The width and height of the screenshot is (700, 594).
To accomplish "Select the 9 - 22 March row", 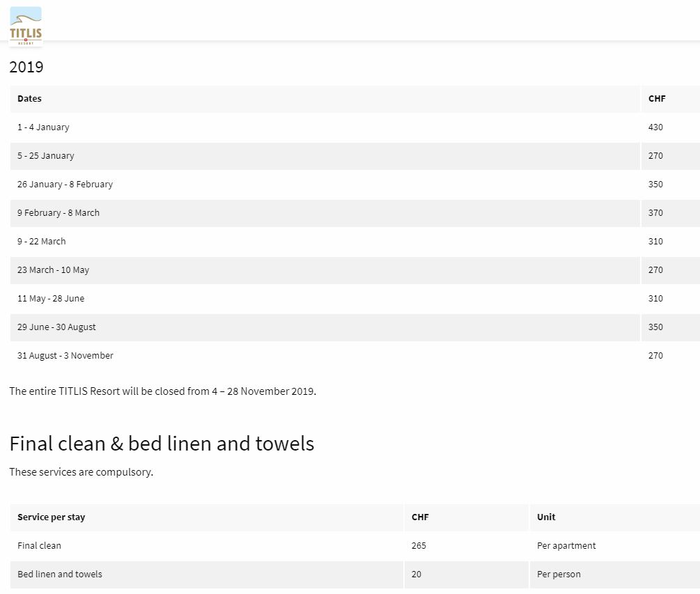I will coord(42,242).
